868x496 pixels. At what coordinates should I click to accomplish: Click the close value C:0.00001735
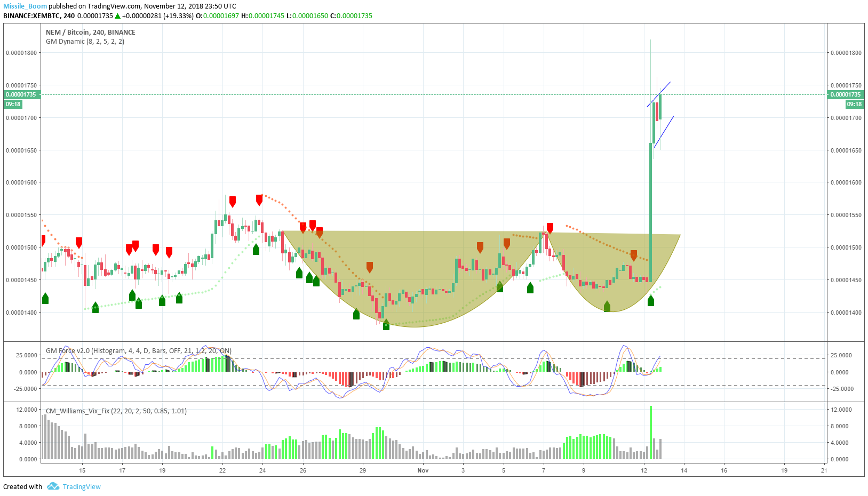[351, 16]
